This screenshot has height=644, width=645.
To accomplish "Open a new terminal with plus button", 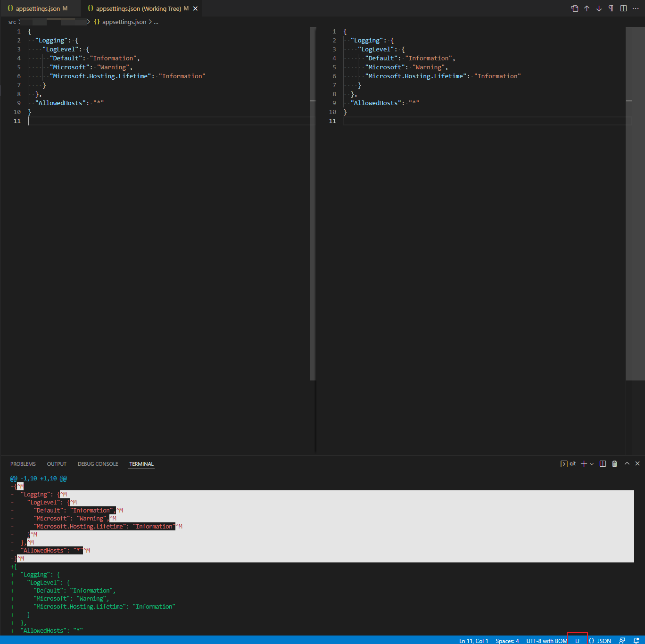I will click(584, 463).
